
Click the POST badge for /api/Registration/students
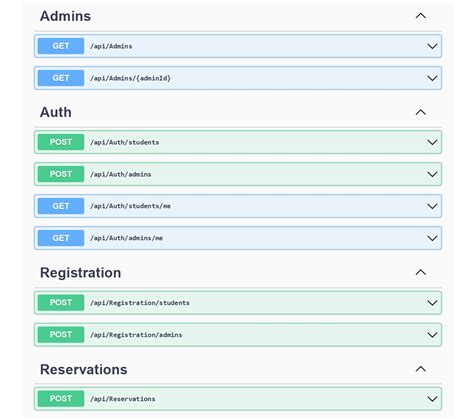(x=61, y=303)
